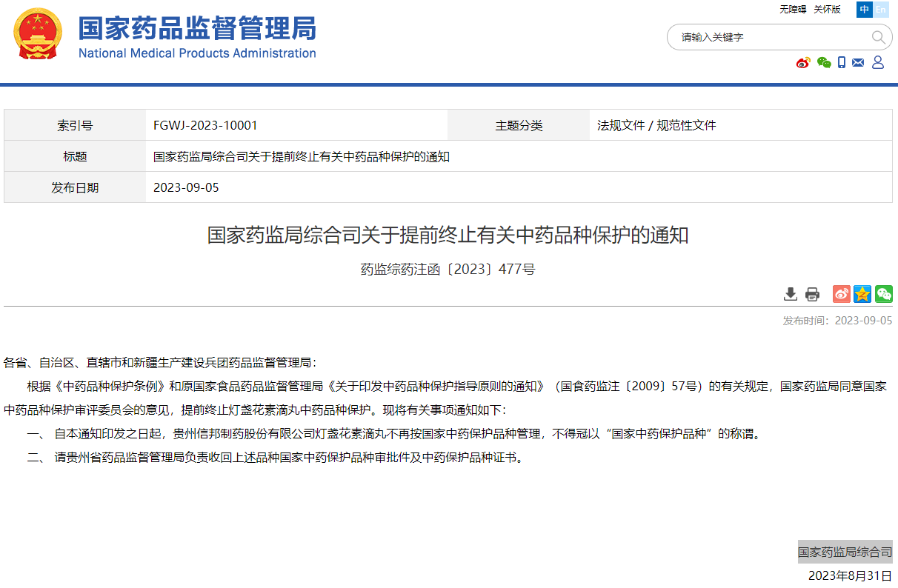Click the search magnifier icon
898x588 pixels.
click(878, 37)
